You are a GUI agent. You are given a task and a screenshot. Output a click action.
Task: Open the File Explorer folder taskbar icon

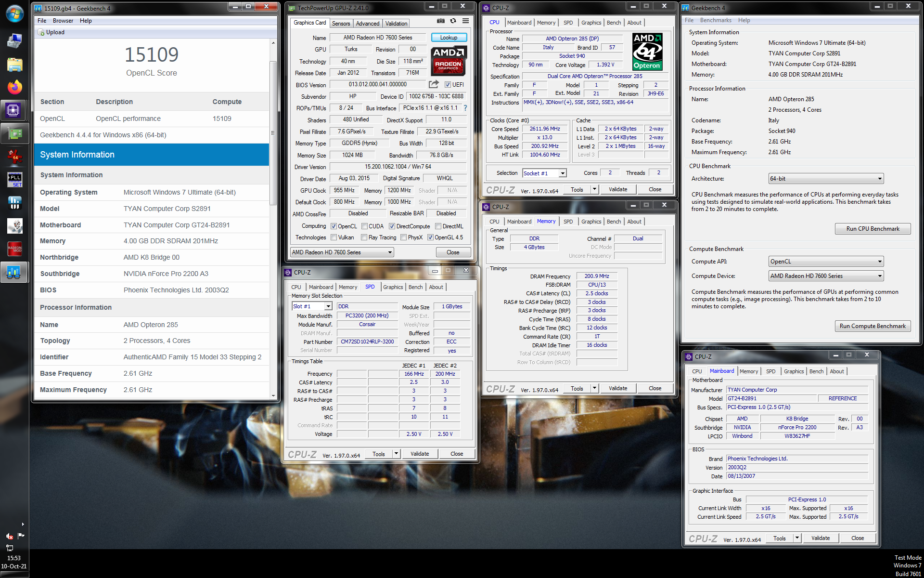(x=14, y=64)
